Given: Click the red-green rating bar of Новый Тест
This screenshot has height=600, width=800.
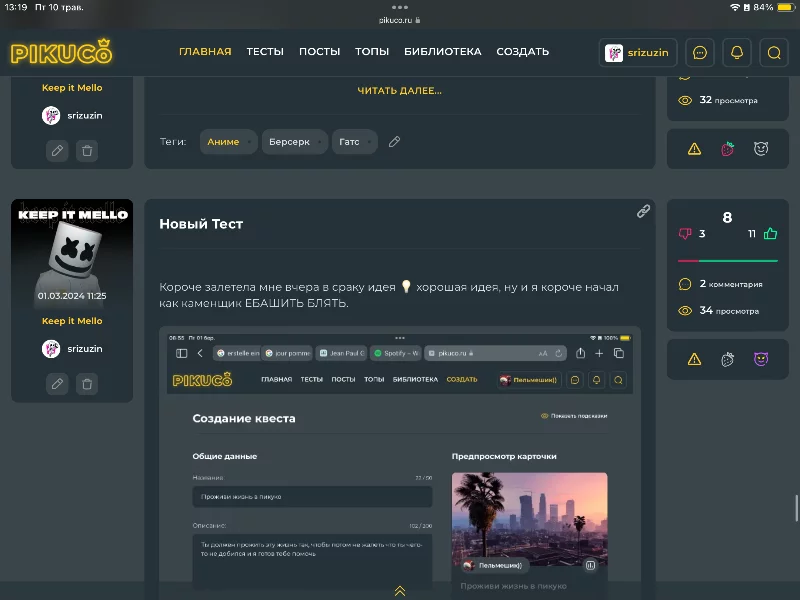Looking at the screenshot, I should 728,261.
